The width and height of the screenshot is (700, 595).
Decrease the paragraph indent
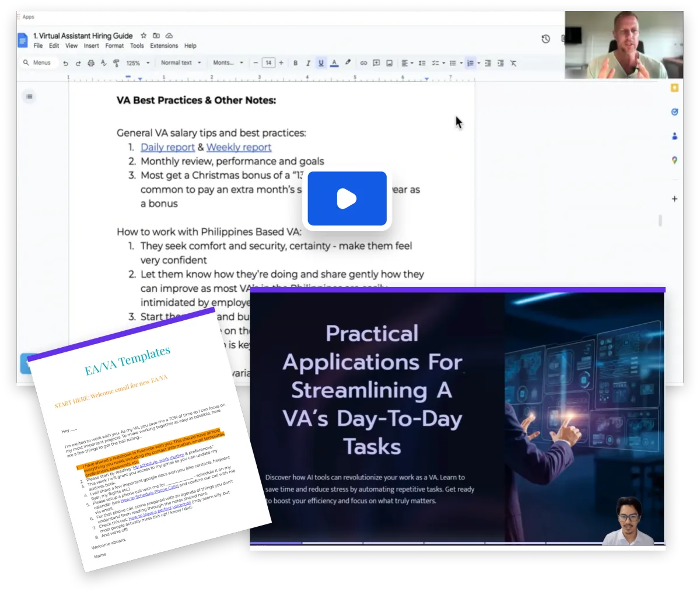488,63
